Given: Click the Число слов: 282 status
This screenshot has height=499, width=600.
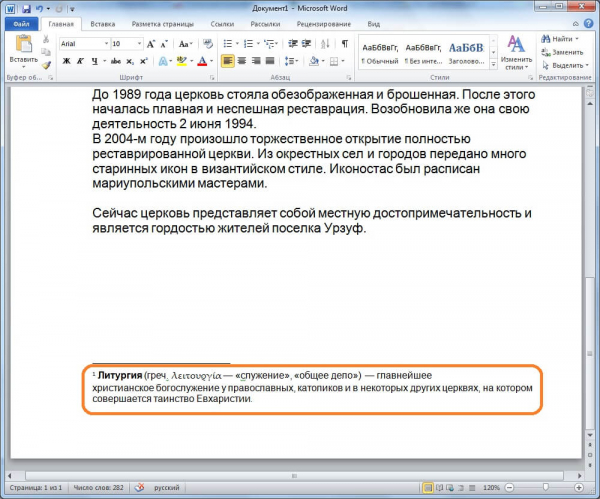Looking at the screenshot, I should [x=98, y=488].
